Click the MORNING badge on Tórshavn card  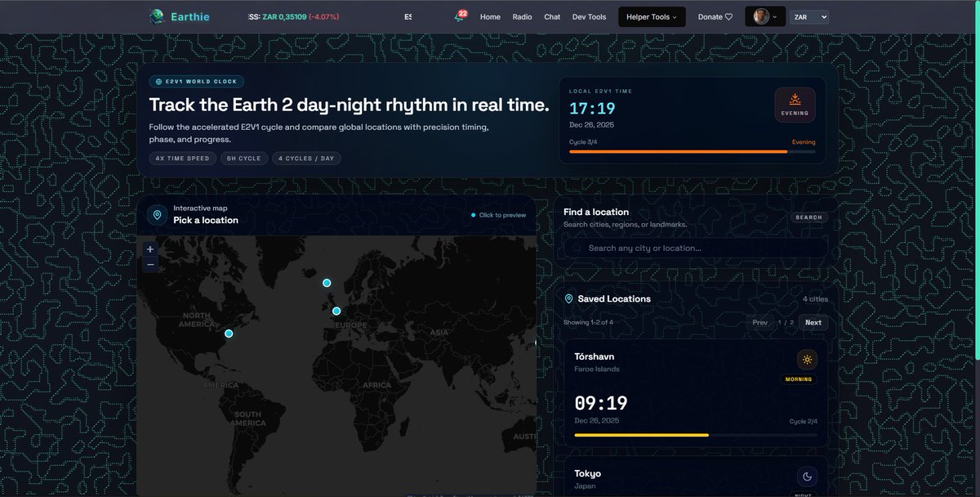coord(798,380)
